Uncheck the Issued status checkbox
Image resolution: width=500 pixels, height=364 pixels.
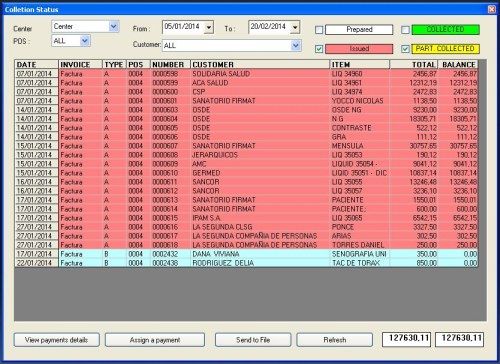[x=319, y=49]
